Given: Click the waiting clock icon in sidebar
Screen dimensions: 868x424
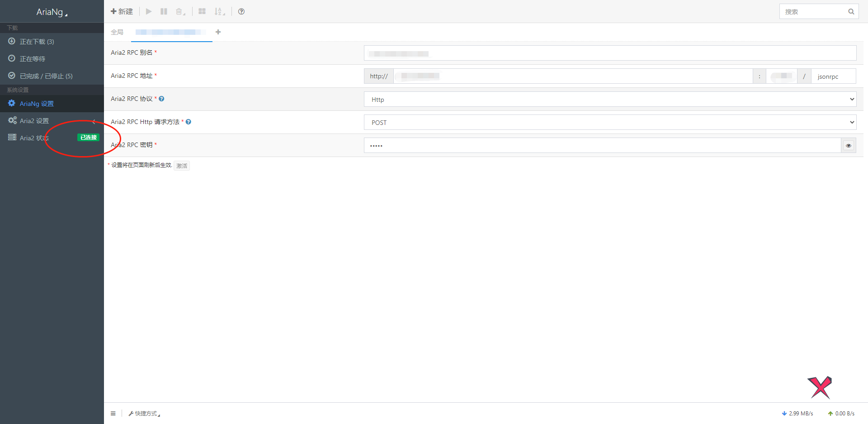Looking at the screenshot, I should point(12,58).
